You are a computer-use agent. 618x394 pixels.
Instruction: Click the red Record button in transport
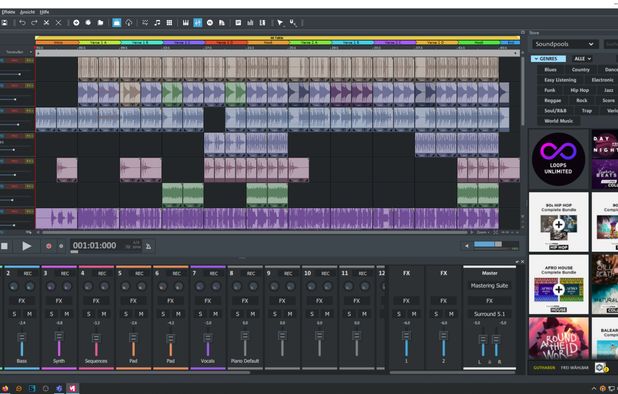(x=49, y=246)
